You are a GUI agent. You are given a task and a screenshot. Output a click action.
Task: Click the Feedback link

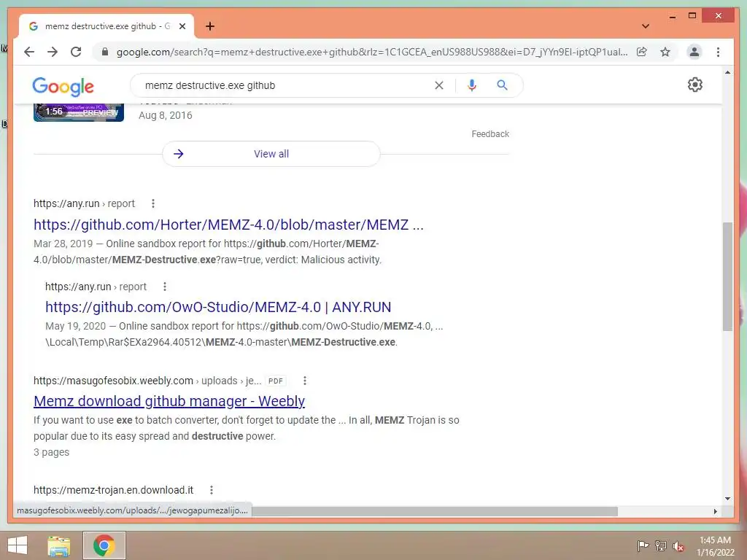tap(490, 134)
